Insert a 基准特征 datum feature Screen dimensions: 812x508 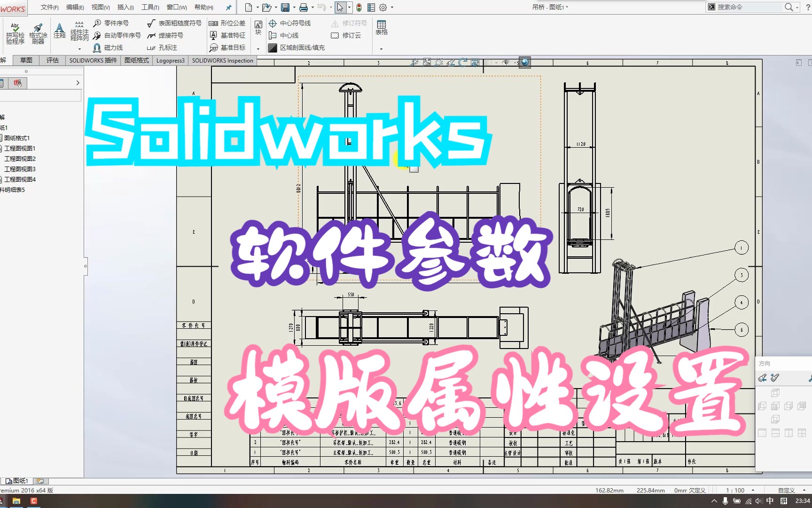[x=227, y=35]
